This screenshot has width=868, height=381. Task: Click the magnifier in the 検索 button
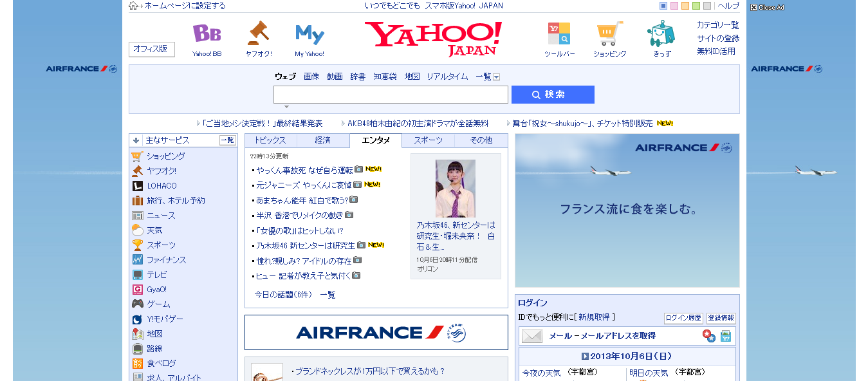(536, 95)
